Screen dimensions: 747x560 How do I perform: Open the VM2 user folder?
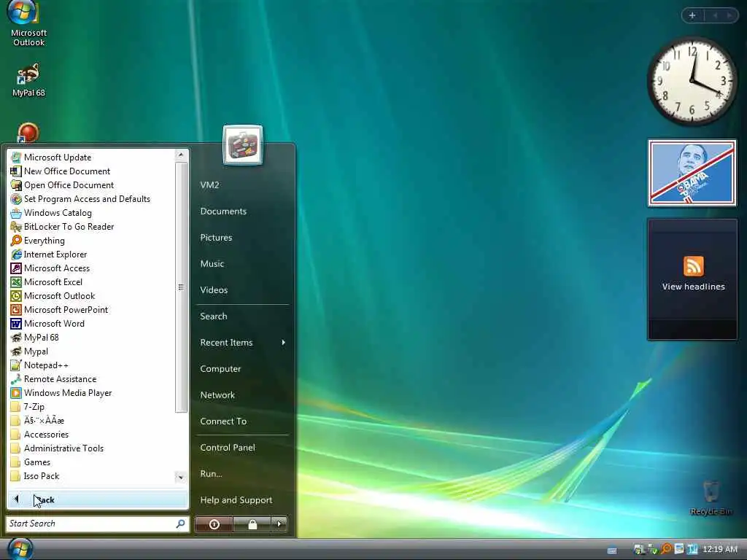tap(242, 184)
